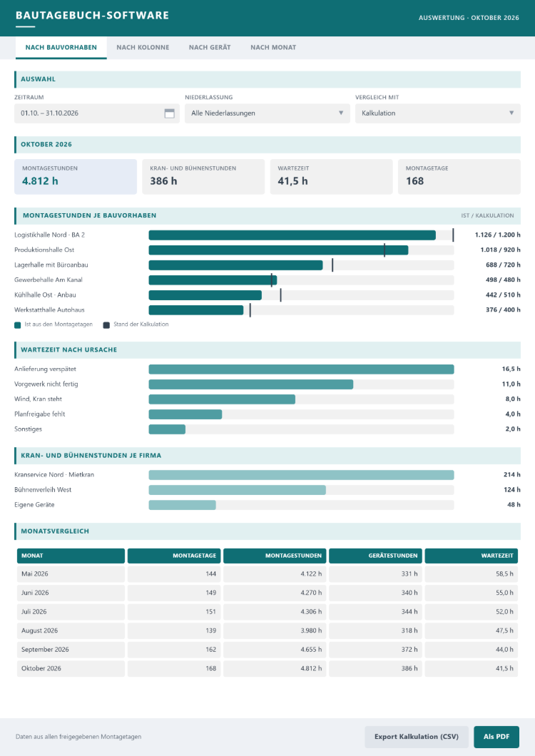The width and height of the screenshot is (535, 756).
Task: Click the Ist / Kalkulation header label
Action: coord(487,215)
